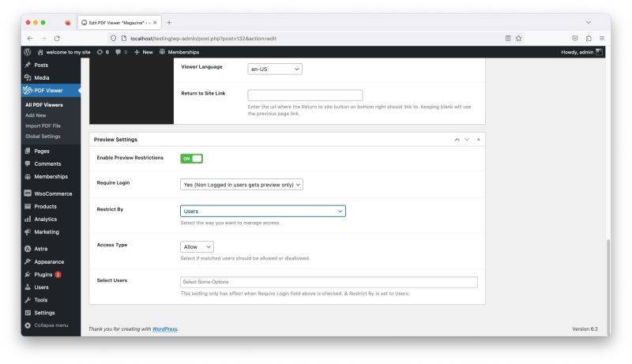Bookmark this page with the star icon

tap(518, 38)
